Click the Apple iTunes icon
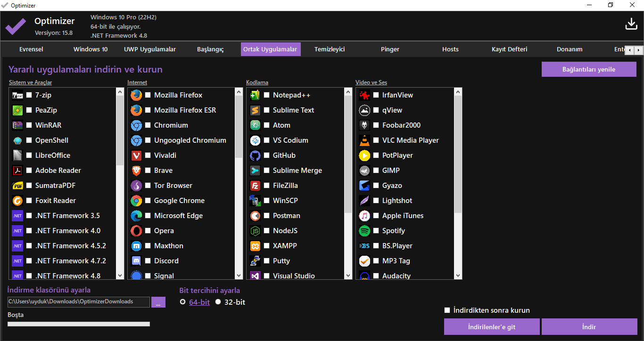Image resolution: width=644 pixels, height=341 pixels. (364, 216)
